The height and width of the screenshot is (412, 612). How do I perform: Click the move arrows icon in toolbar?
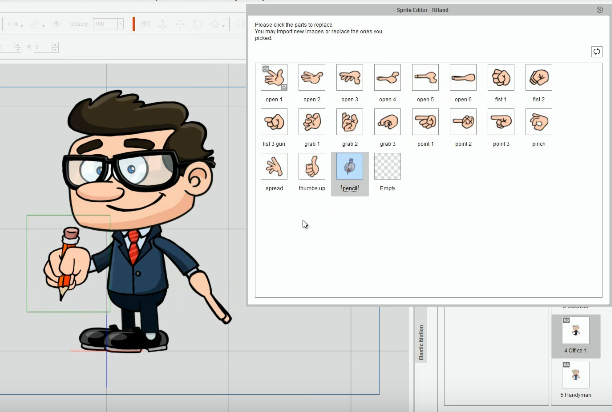tap(180, 24)
